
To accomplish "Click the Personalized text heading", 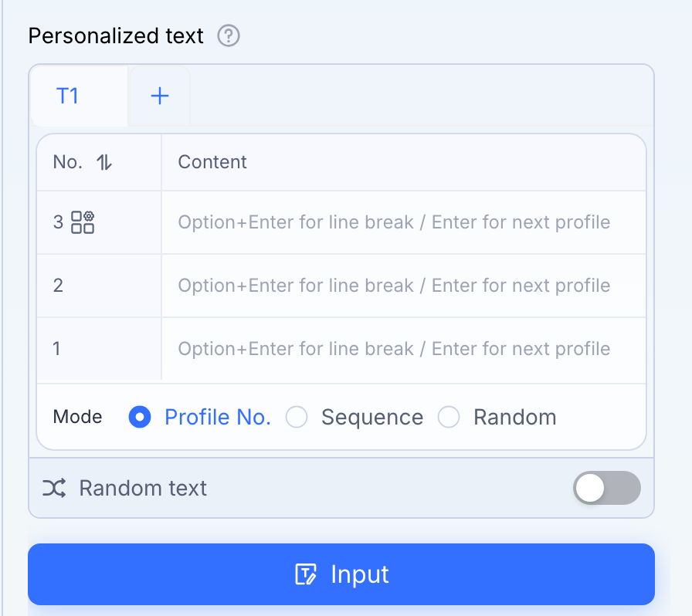I will pyautogui.click(x=116, y=36).
